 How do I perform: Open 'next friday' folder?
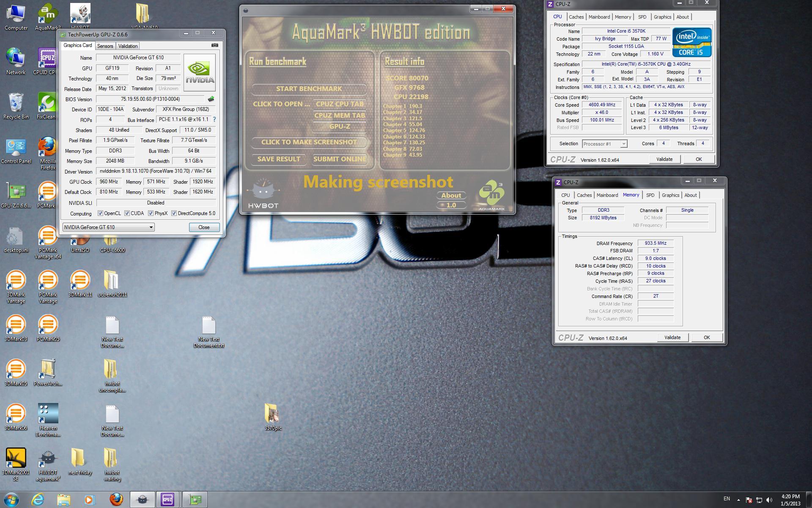click(x=80, y=461)
